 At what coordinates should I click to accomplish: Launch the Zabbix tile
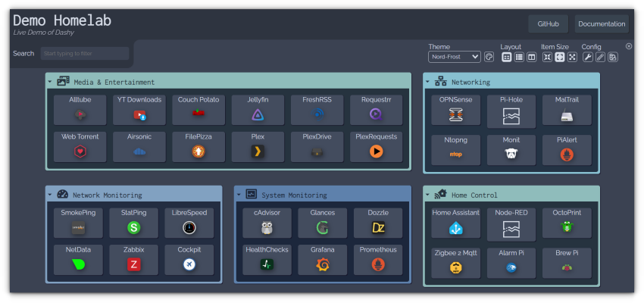click(x=133, y=259)
